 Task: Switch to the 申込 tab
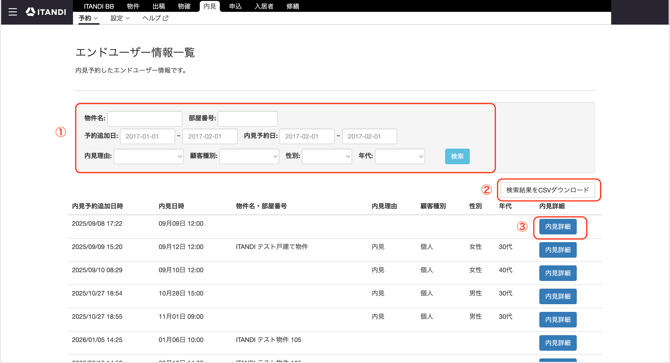[235, 6]
